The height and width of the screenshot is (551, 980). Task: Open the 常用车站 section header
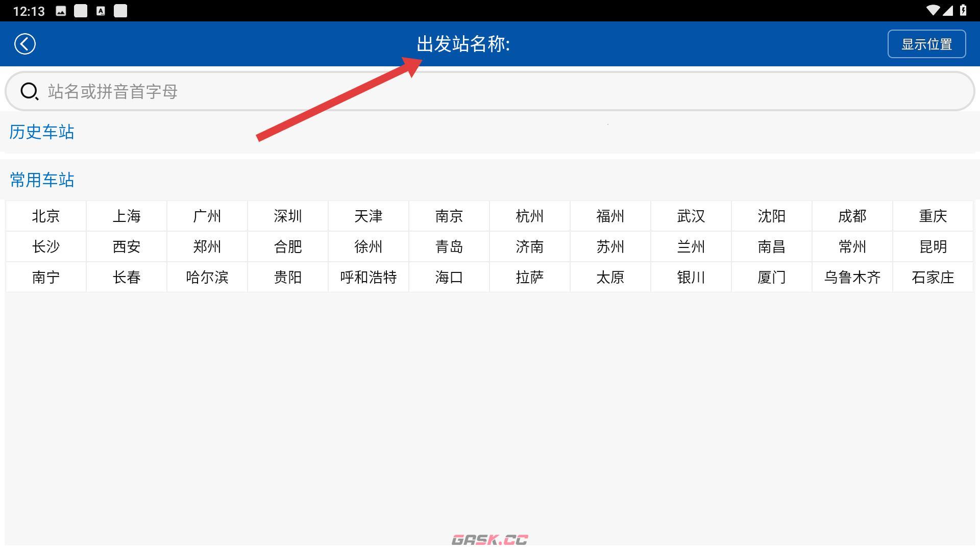(42, 180)
